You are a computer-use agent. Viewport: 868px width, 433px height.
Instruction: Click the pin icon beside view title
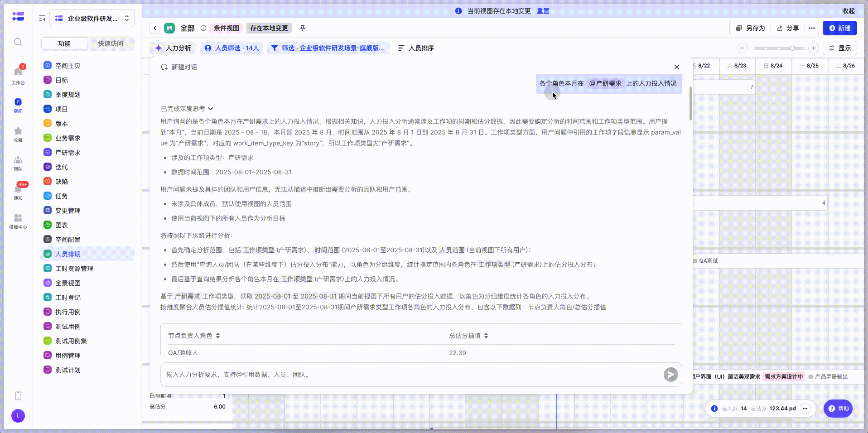pos(303,28)
